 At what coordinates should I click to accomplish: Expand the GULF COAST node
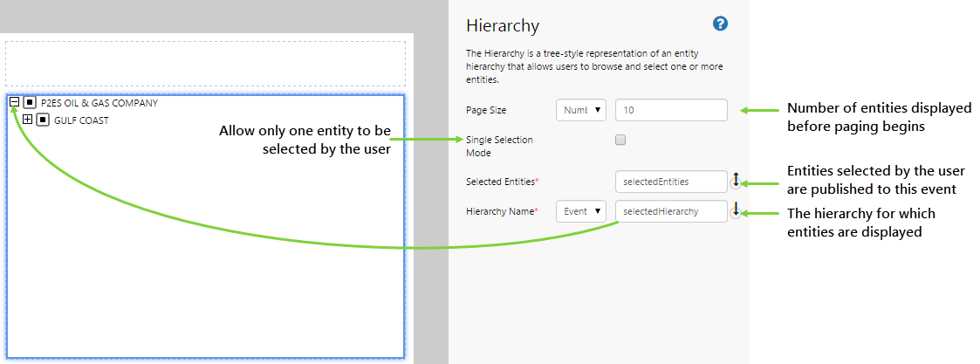28,120
